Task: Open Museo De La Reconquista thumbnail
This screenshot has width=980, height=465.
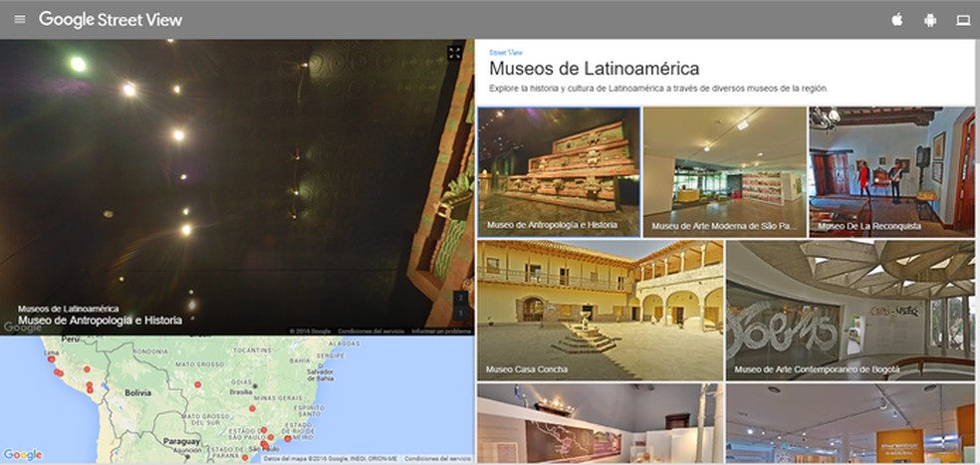Action: tap(892, 172)
